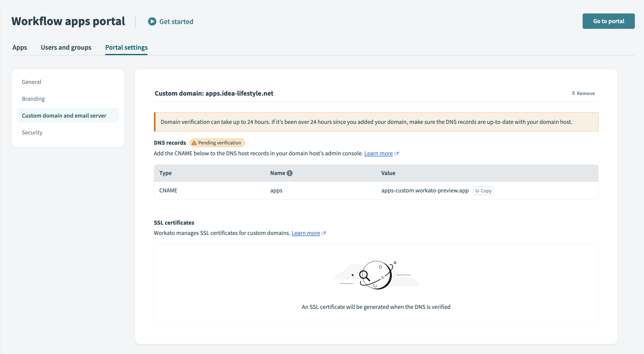Open Custom domain and email server settings
Screen dimensions: 644x354
tap(64, 115)
